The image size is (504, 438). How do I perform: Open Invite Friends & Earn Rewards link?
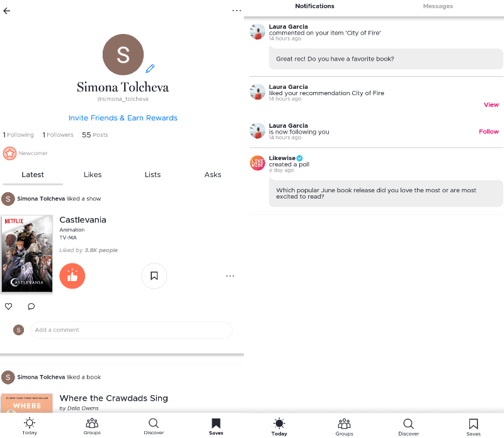click(123, 118)
